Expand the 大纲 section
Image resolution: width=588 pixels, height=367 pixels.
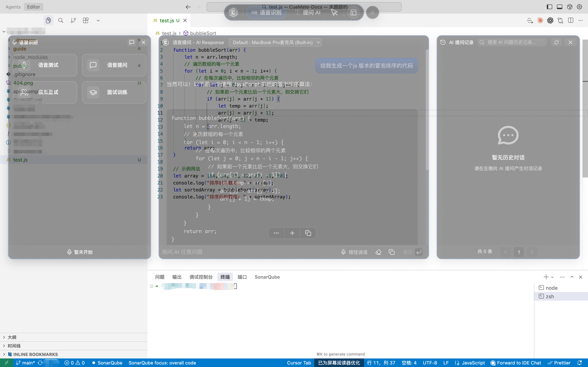click(x=12, y=337)
